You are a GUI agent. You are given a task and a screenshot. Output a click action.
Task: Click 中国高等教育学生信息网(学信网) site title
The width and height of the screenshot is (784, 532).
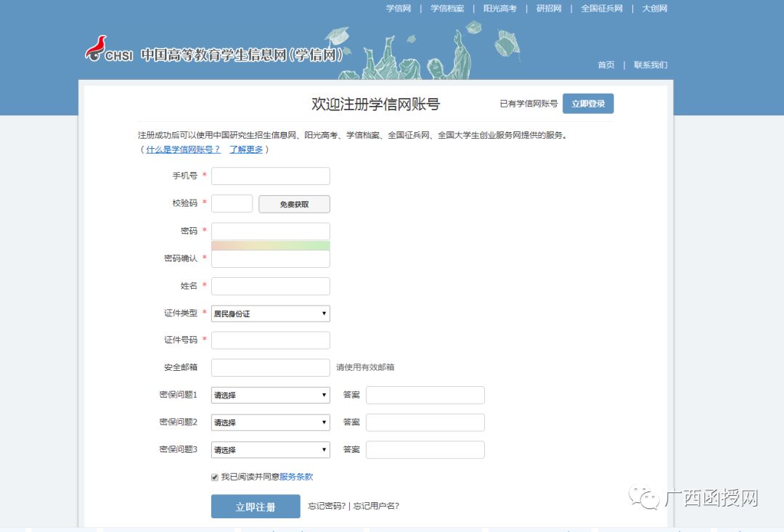pos(242,54)
